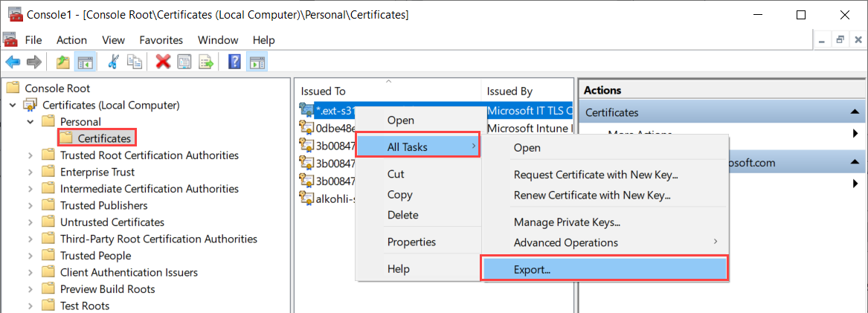Click the red Delete X toolbar icon
Image resolution: width=868 pixels, height=313 pixels.
[163, 62]
